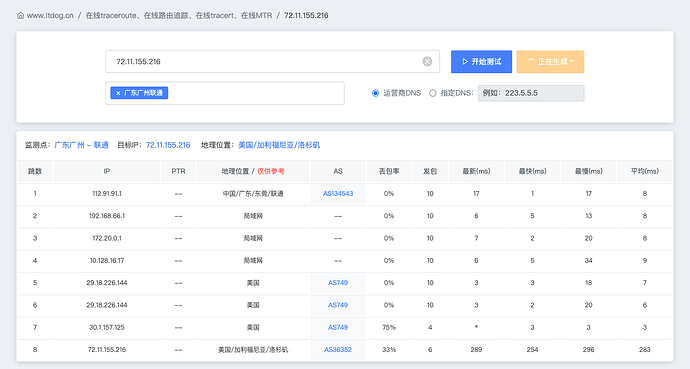Click IP cell 172.20.0.1
The image size is (690, 369).
click(107, 238)
